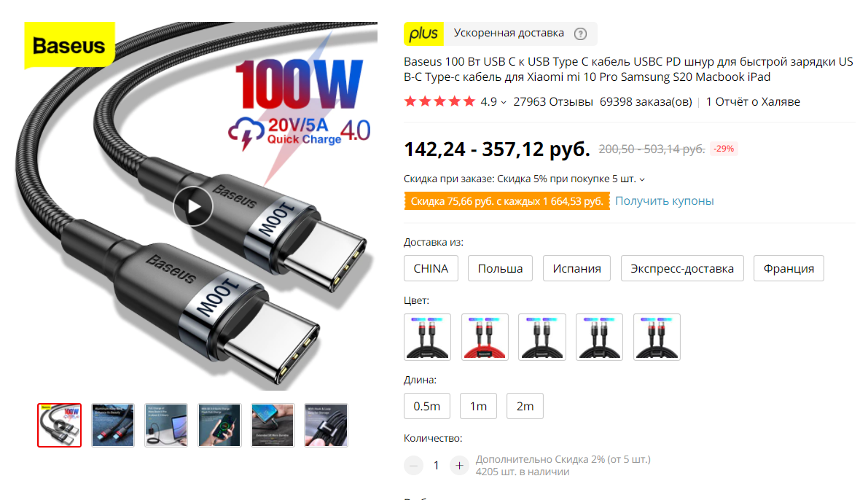Select shipping from CHINA
Screen dimensions: 868x500
tap(431, 268)
